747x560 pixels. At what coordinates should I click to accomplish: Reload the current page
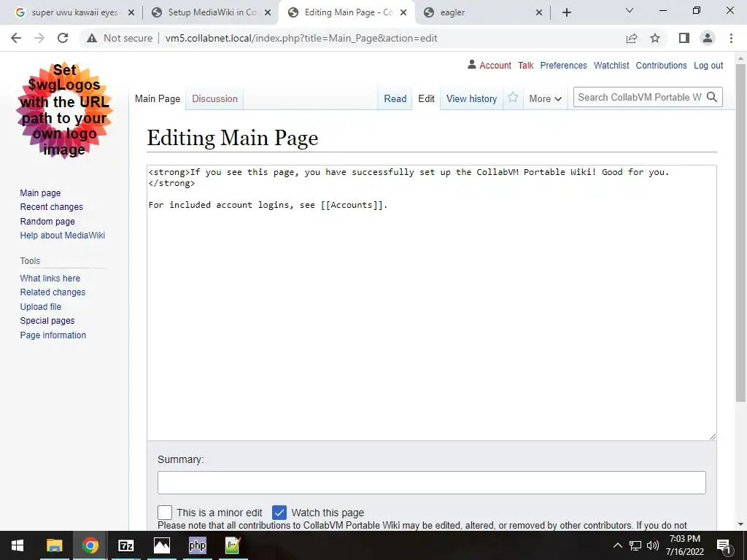[63, 38]
